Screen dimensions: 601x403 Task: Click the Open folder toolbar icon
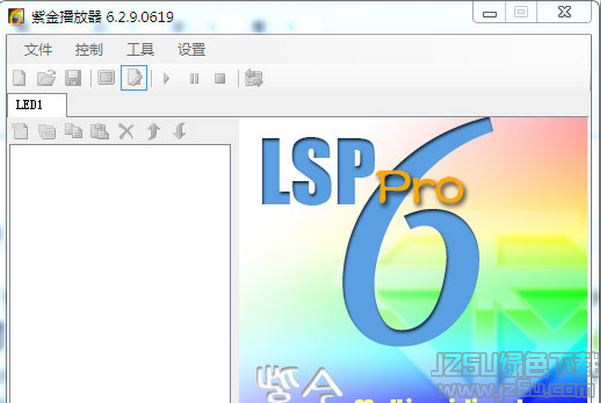46,78
